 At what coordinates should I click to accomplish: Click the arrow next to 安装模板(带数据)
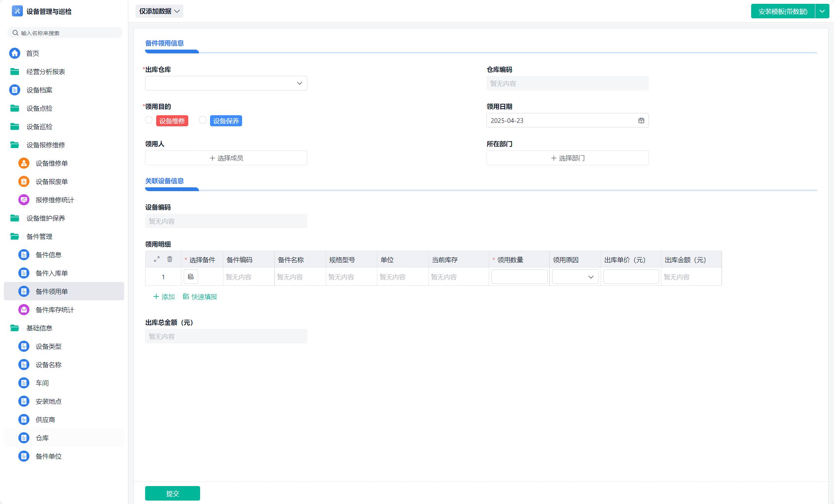(822, 11)
